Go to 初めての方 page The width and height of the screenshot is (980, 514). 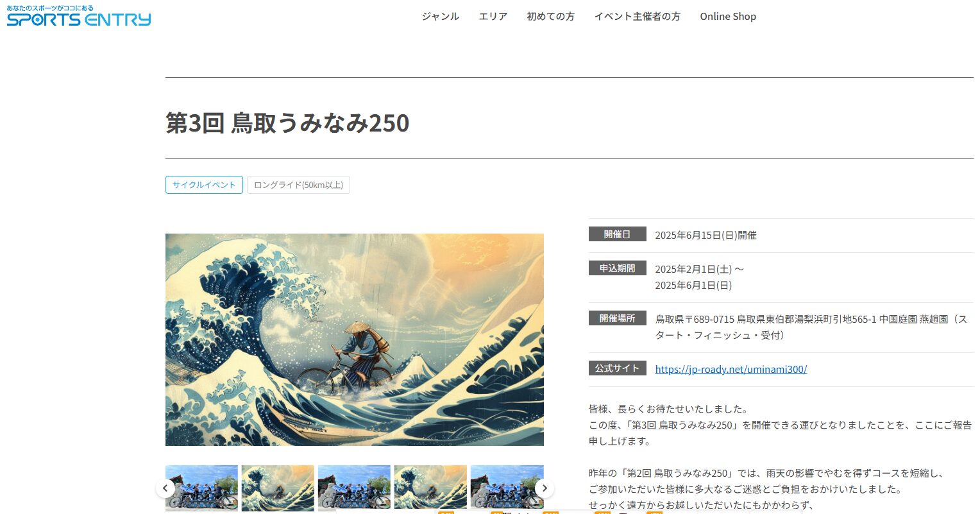tap(550, 17)
